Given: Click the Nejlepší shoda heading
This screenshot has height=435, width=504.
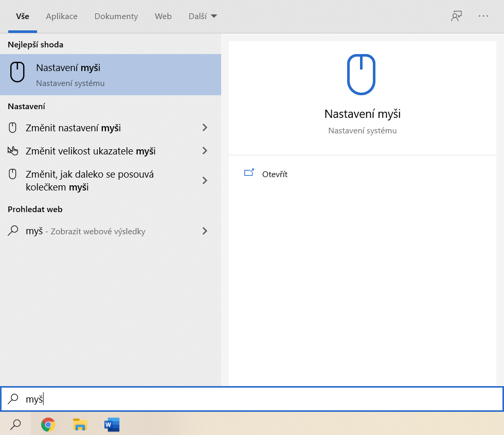Looking at the screenshot, I should (x=35, y=44).
